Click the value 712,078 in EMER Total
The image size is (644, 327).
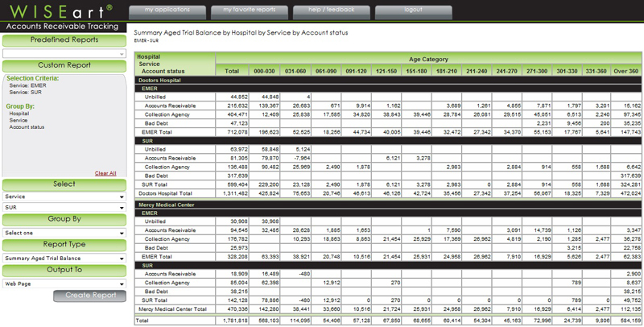[237, 132]
